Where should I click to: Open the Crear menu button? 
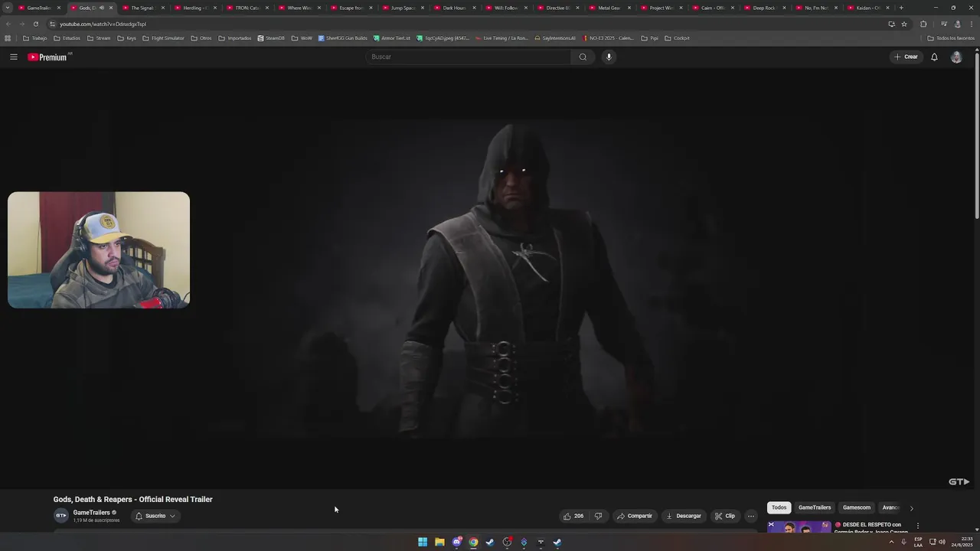coord(905,57)
